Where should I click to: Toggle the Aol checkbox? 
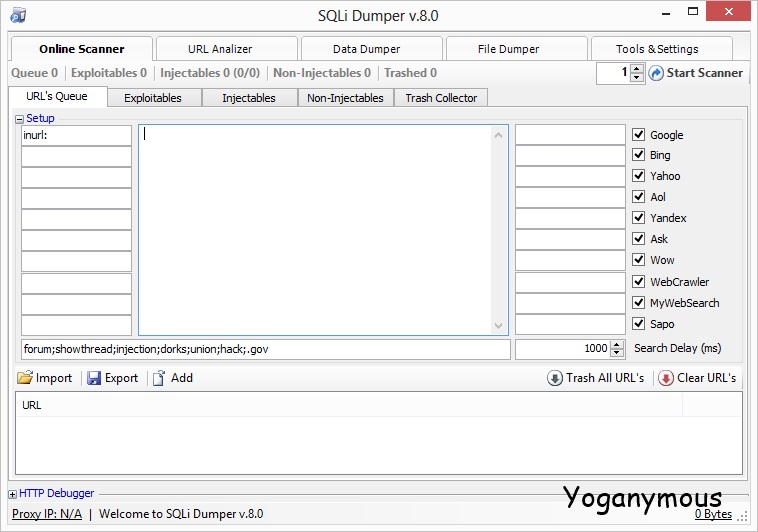point(639,196)
